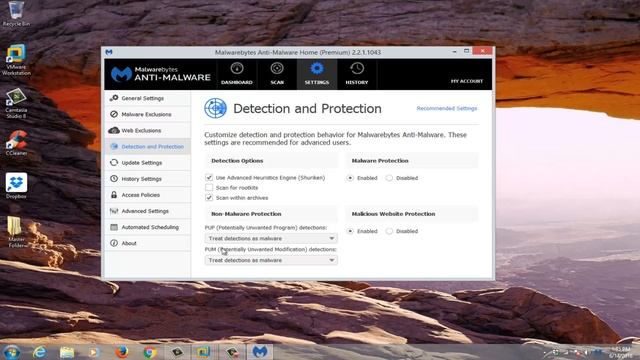Screen dimensions: 640x360
Task: Open the Dashboard tab icon
Action: [237, 69]
